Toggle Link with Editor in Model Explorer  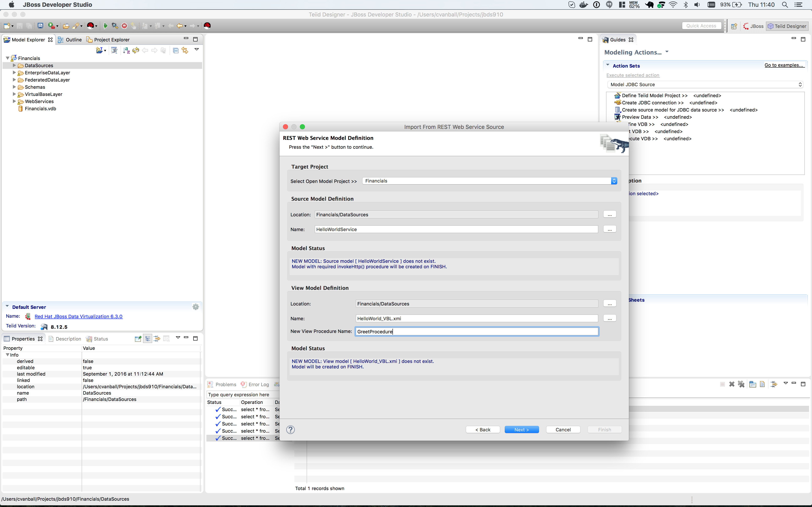point(185,50)
